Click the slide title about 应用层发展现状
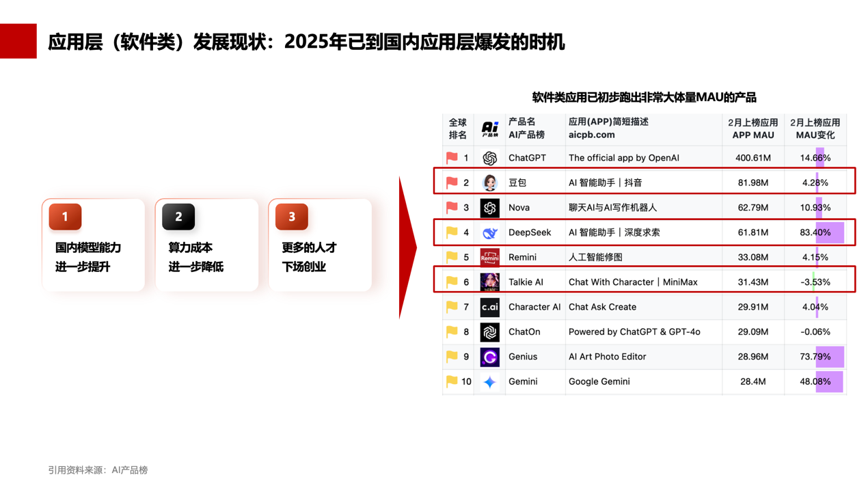This screenshot has width=868, height=488. point(306,42)
